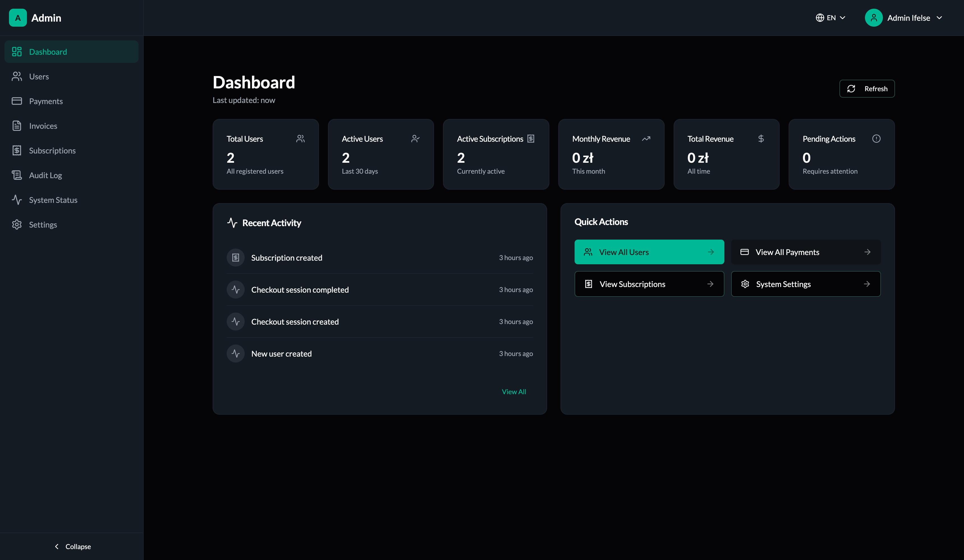Go to Users in the sidebar
This screenshot has width=964, height=560.
[72, 77]
